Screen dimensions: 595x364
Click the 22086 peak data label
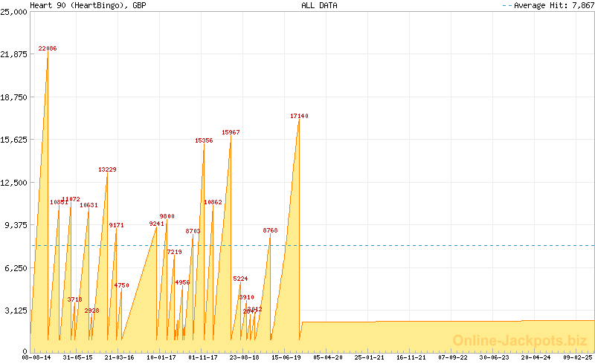coord(48,48)
